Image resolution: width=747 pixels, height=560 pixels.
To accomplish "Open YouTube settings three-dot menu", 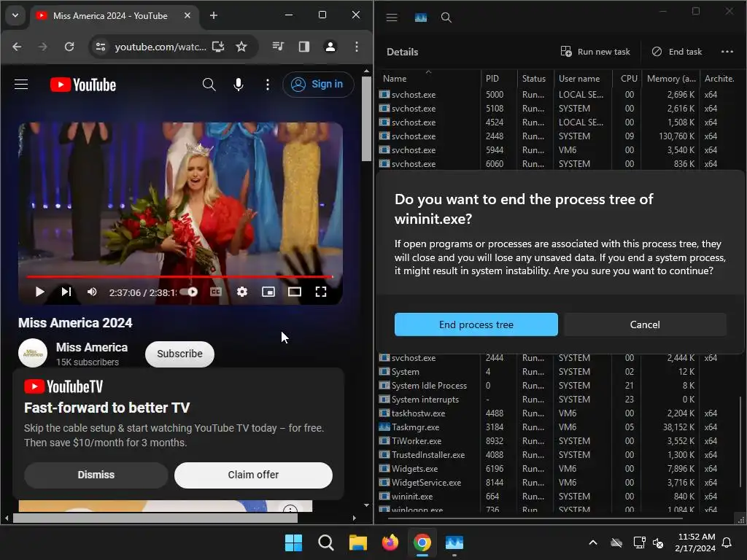I will [267, 85].
